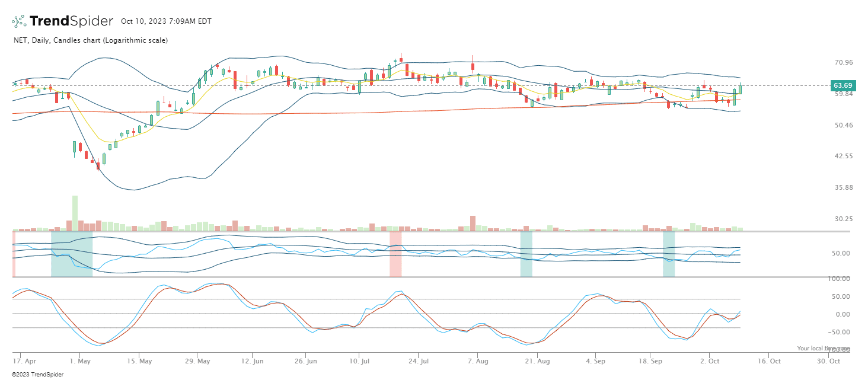This screenshot has height=380, width=868.
Task: Select the 17. Apr date axis label
Action: coord(22,360)
